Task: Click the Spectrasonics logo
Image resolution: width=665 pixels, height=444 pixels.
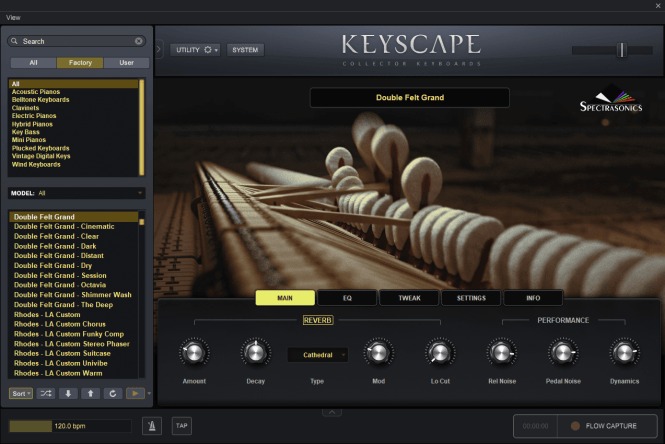Action: pos(611,98)
